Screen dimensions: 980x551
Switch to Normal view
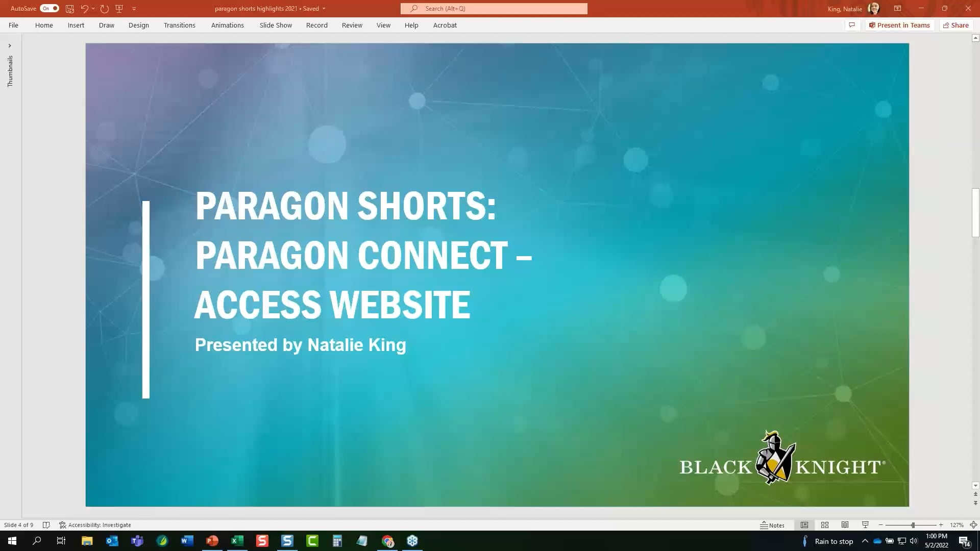point(804,525)
